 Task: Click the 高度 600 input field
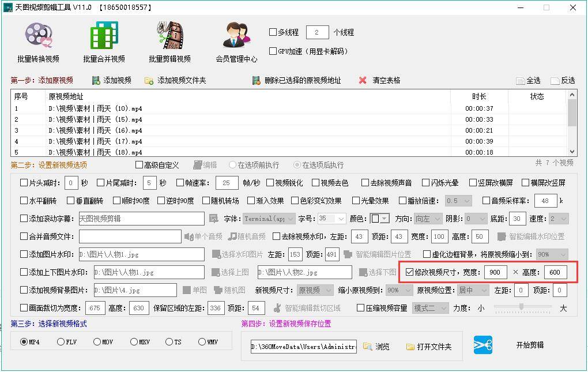point(555,272)
